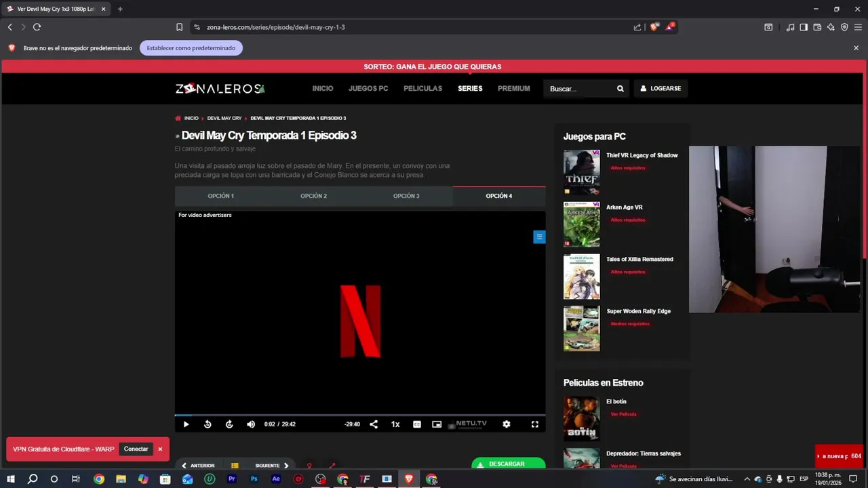Image resolution: width=868 pixels, height=488 pixels.
Task: Open Tales of Xillia Remastered link
Action: point(639,260)
